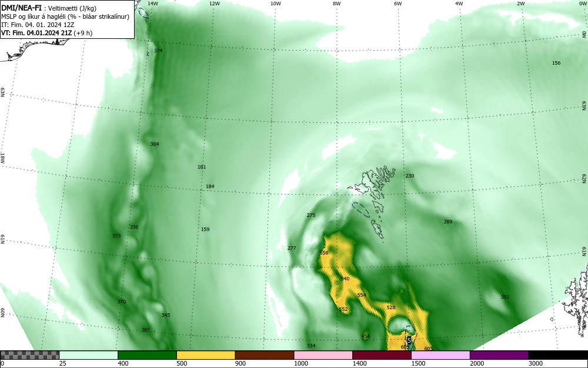Image resolution: width=588 pixels, height=368 pixels.
Task: Click the legend threshold label "3000"
Action: [536, 363]
